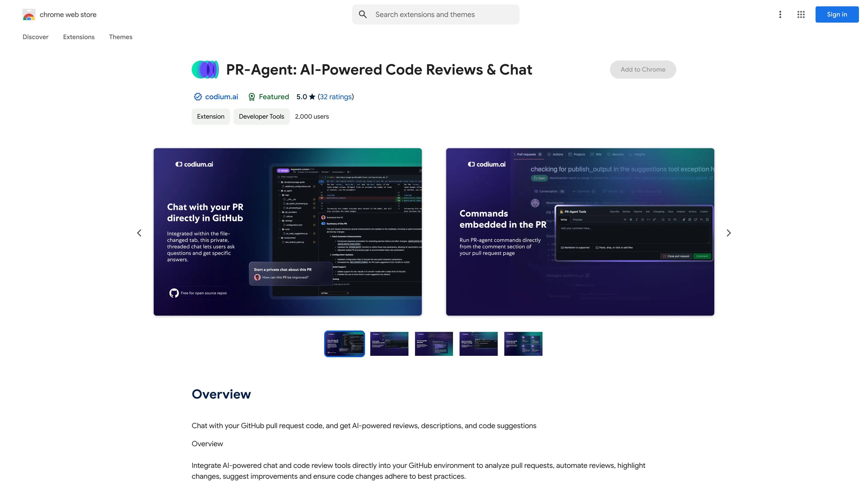
Task: Click the Add to Chrome button
Action: coord(643,69)
